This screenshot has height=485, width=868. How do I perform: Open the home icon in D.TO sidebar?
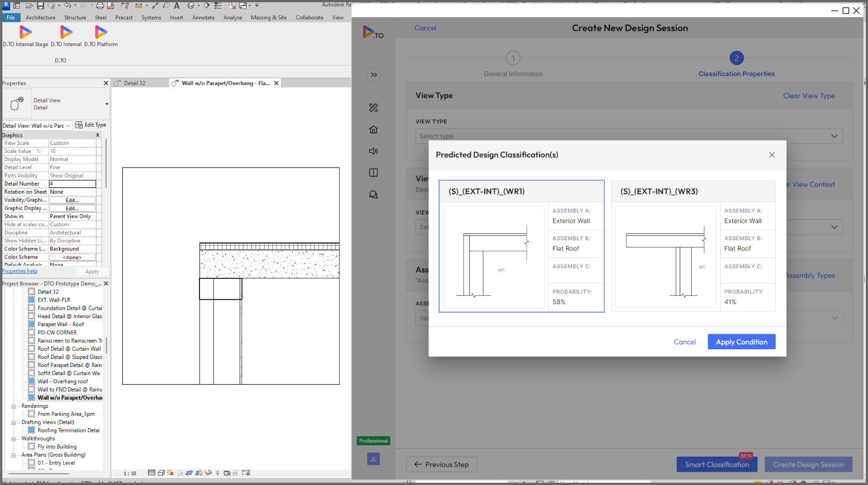click(374, 129)
